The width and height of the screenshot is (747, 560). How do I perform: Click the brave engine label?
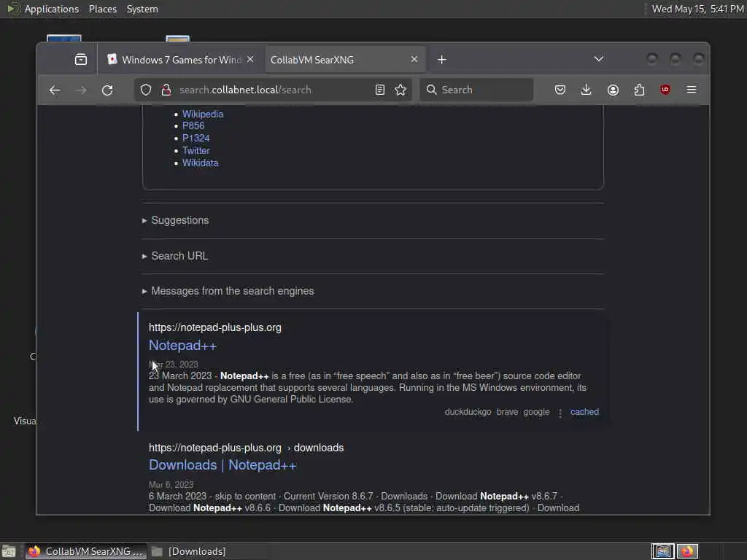point(508,412)
